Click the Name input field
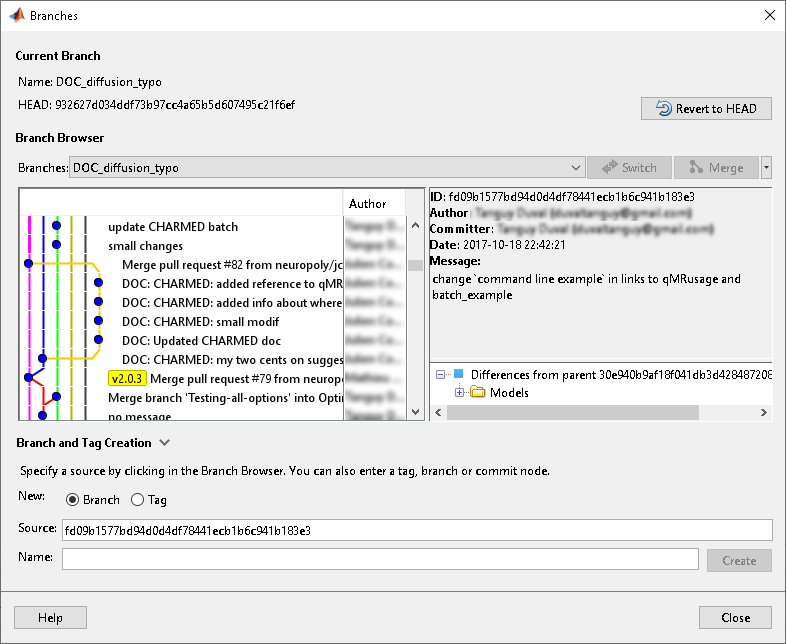This screenshot has width=786, height=644. click(380, 559)
